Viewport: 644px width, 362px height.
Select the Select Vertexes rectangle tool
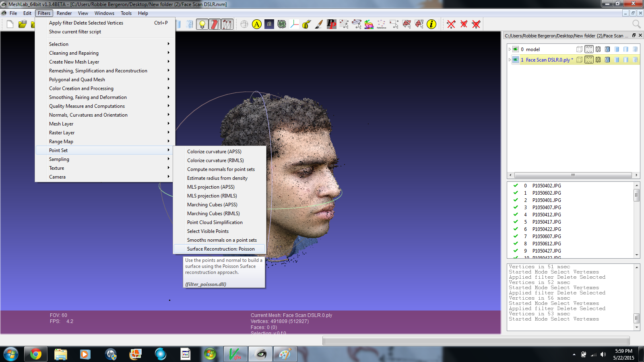click(394, 24)
